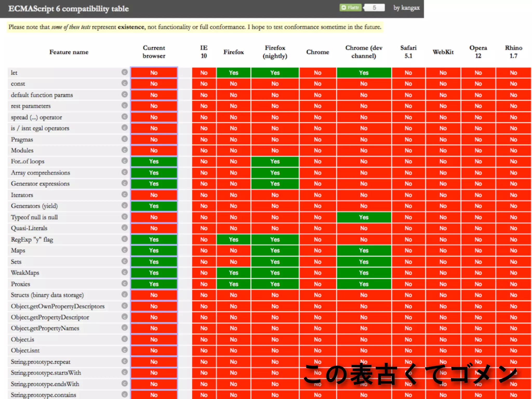The width and height of the screenshot is (532, 399).
Task: Click the 'c' icon for the WeakMaps row
Action: point(125,272)
